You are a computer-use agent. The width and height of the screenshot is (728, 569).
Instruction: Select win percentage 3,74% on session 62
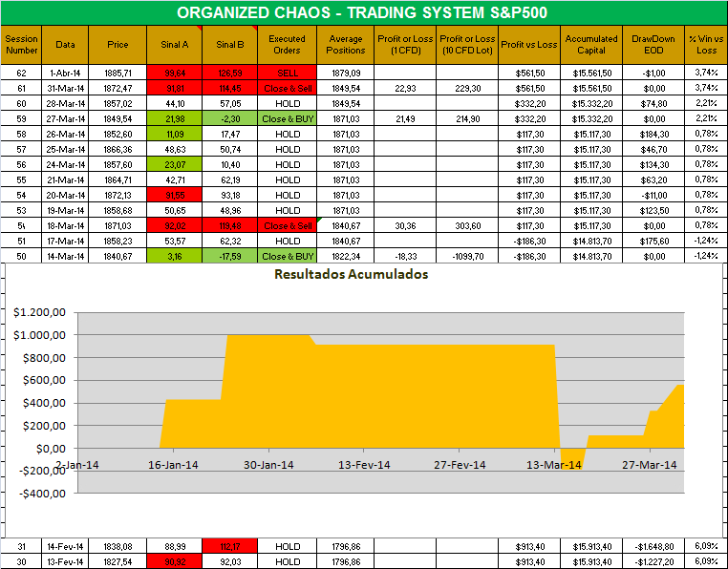point(706,73)
